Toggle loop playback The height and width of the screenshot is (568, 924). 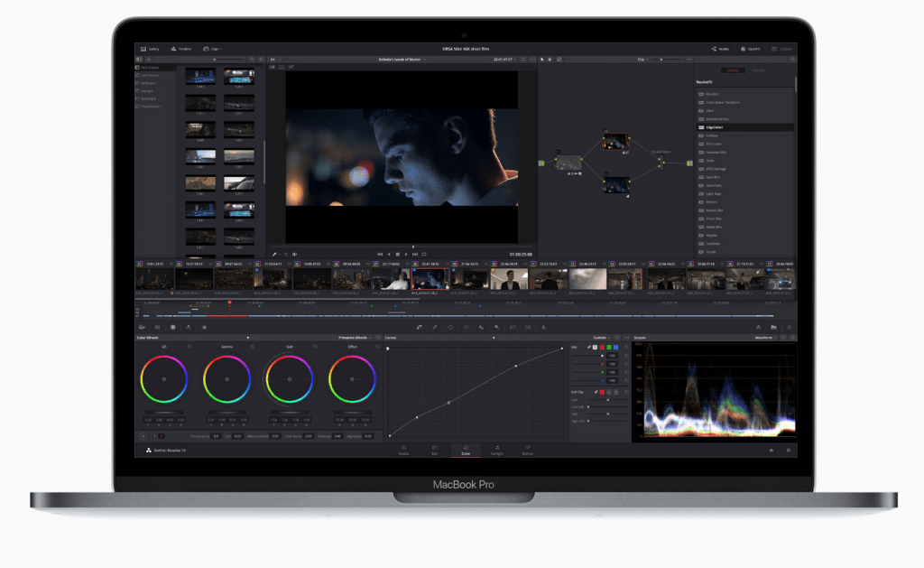pos(424,255)
